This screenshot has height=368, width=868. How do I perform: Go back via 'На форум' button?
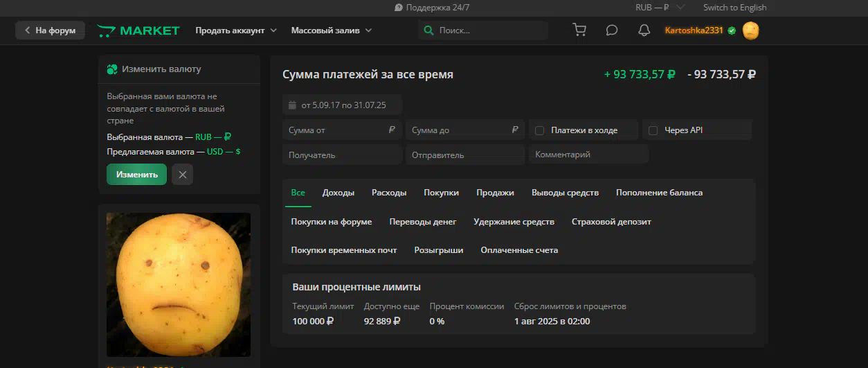pyautogui.click(x=50, y=30)
